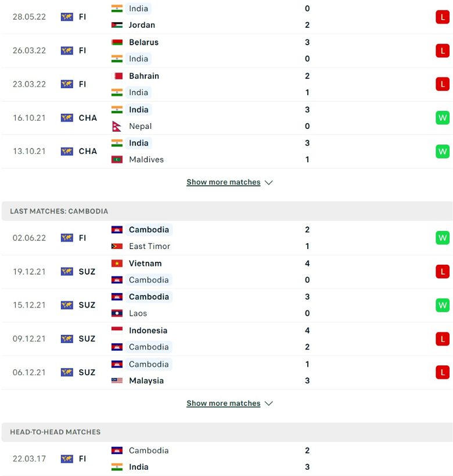Click the Nepal flag icon
Screen dimensions: 453x476
point(117,127)
